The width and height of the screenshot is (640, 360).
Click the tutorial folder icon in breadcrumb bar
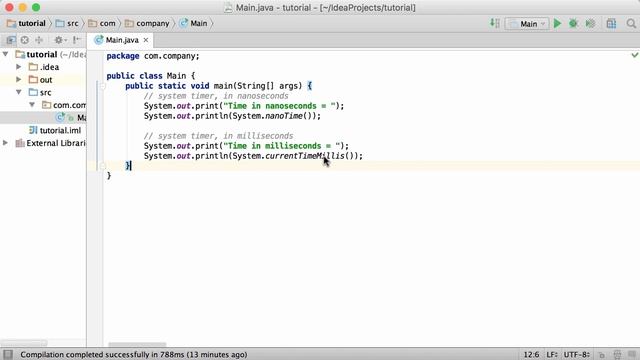(x=11, y=24)
